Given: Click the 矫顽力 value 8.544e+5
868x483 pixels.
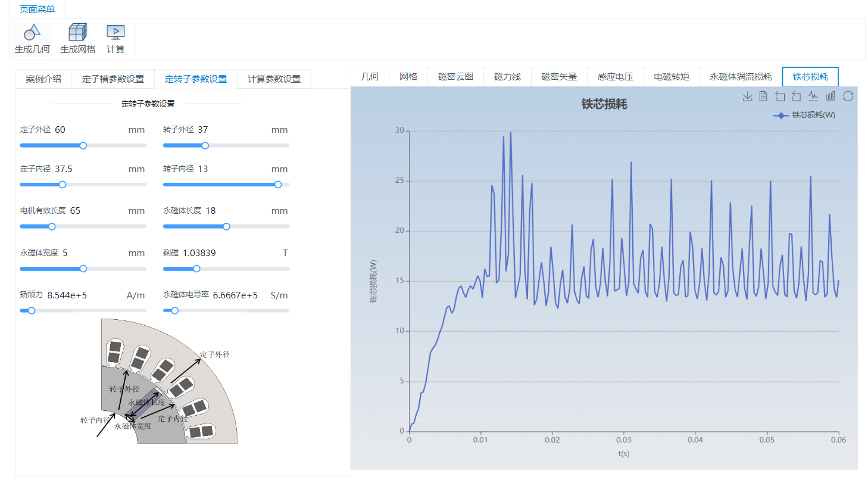Looking at the screenshot, I should (x=67, y=295).
